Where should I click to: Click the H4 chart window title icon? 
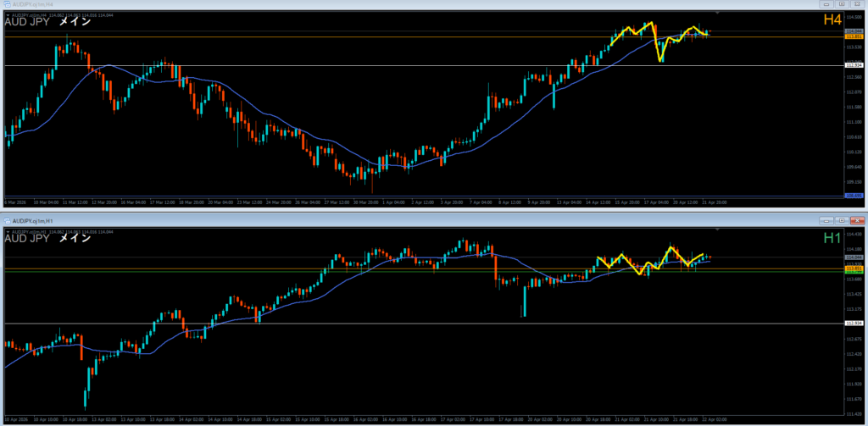[x=8, y=5]
